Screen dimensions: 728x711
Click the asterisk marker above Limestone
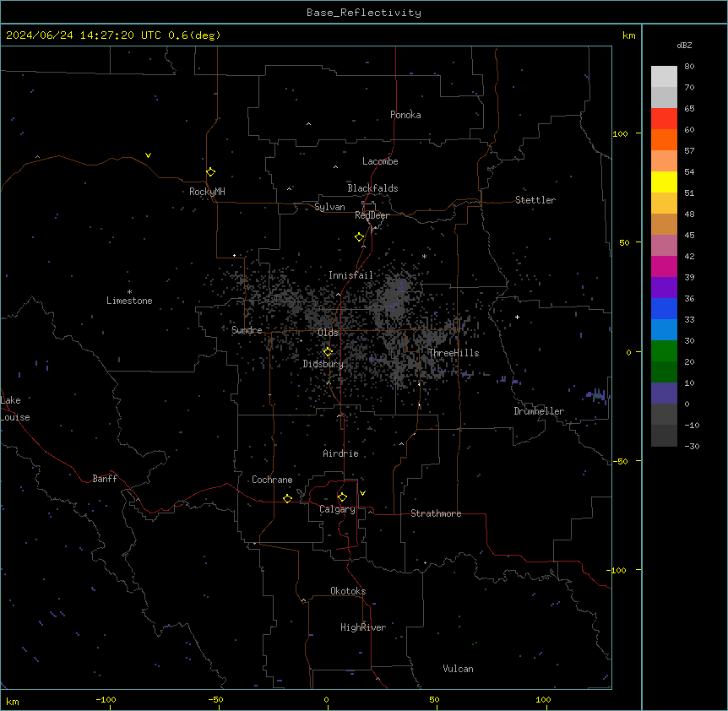click(x=129, y=292)
